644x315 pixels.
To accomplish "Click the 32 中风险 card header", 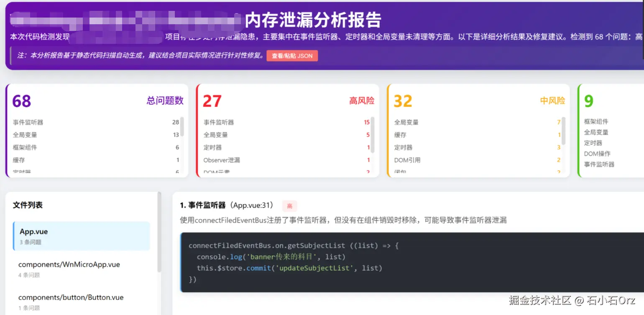I will 480,101.
